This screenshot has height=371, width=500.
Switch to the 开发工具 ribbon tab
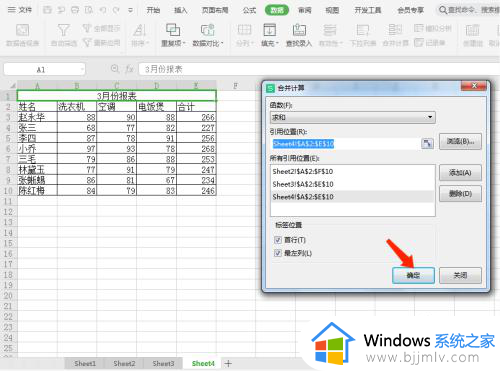click(368, 10)
